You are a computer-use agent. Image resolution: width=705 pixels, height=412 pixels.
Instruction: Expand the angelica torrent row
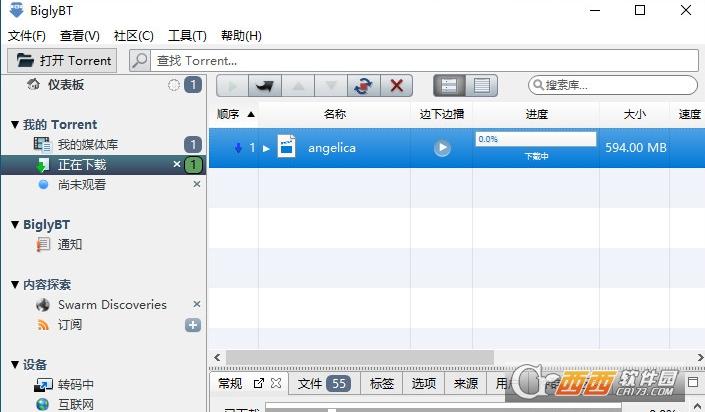tap(266, 148)
